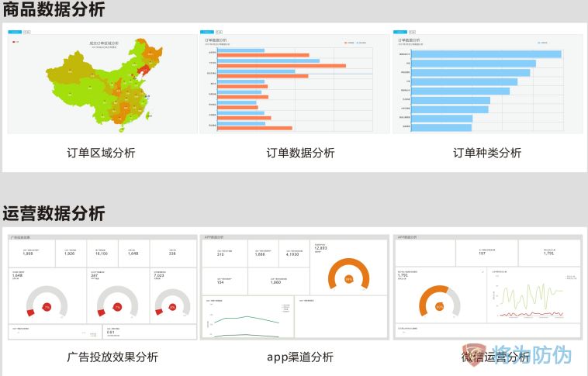The width and height of the screenshot is (588, 376).
Task: Click the green line chart in WeChat dashboard
Action: coord(536,297)
